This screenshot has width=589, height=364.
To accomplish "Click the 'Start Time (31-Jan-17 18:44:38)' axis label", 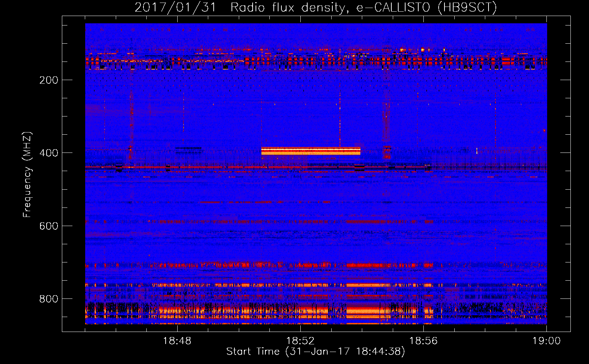I will click(316, 352).
